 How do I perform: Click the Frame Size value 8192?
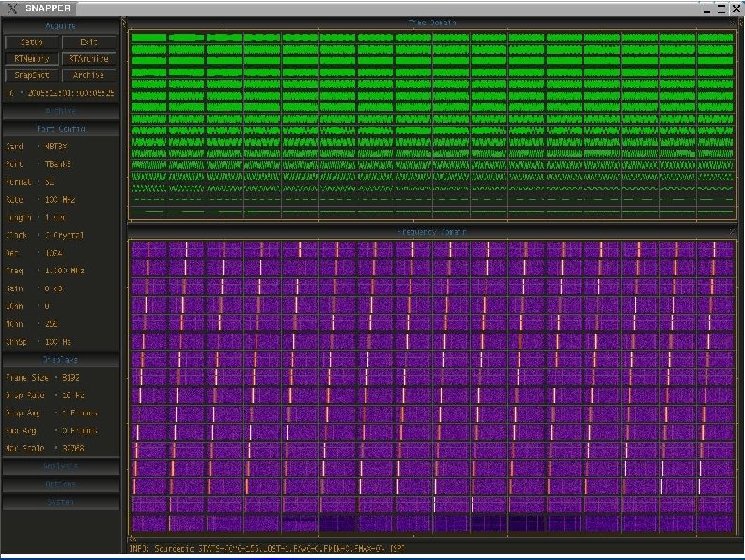[70, 378]
